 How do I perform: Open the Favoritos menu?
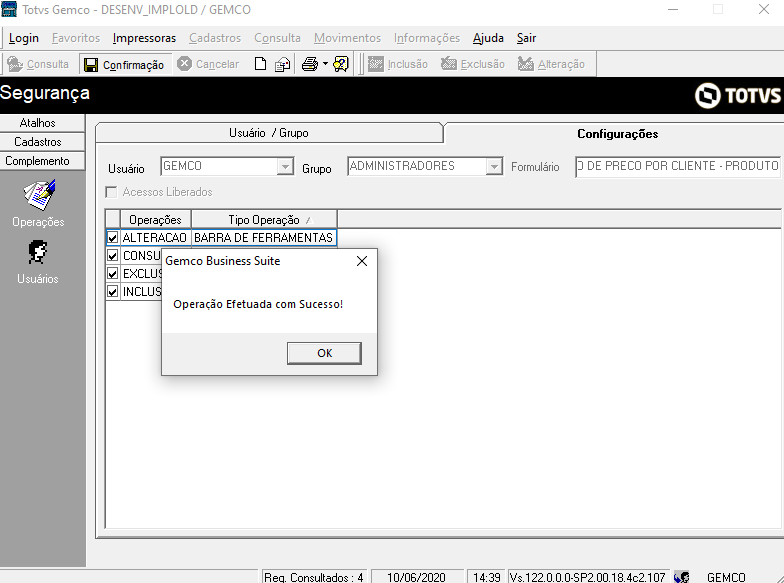tap(76, 38)
